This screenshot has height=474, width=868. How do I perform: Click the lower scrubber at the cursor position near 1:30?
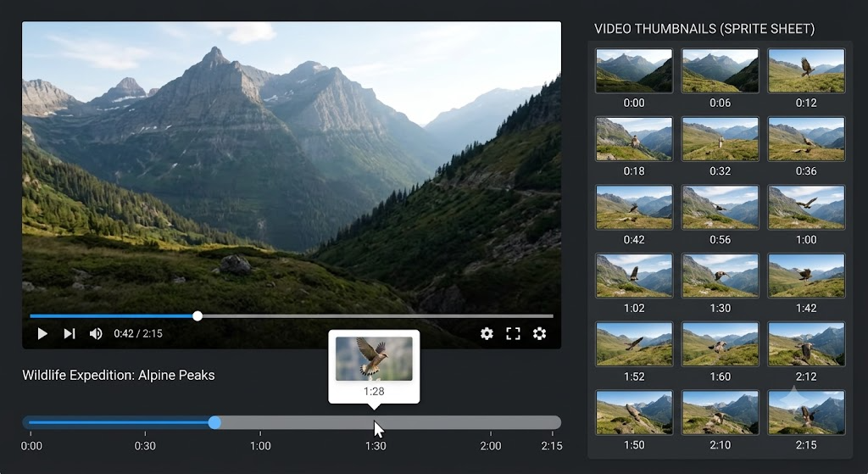[376, 422]
